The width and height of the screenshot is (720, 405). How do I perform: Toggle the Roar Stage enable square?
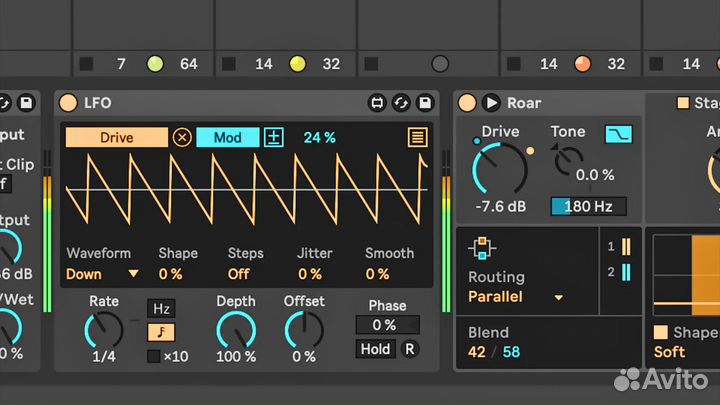(683, 103)
